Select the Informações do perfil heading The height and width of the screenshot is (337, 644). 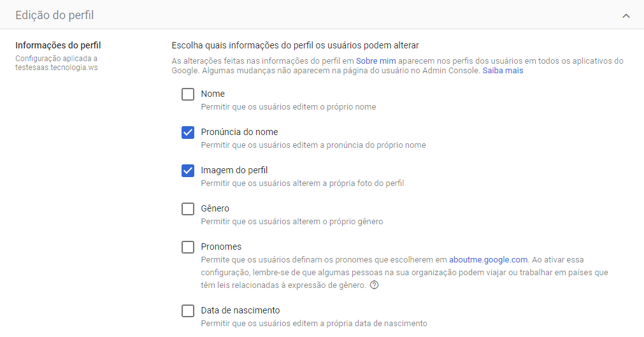click(58, 45)
